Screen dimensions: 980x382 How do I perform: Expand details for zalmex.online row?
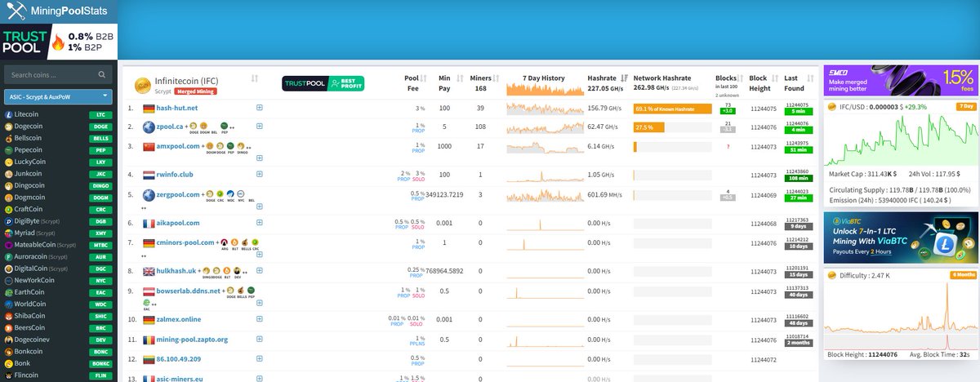(260, 319)
